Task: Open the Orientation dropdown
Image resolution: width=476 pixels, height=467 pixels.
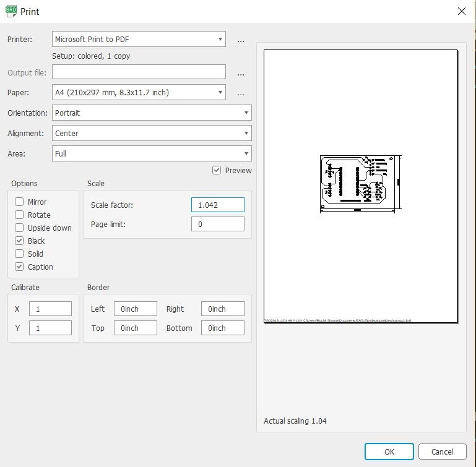Action: click(x=152, y=113)
